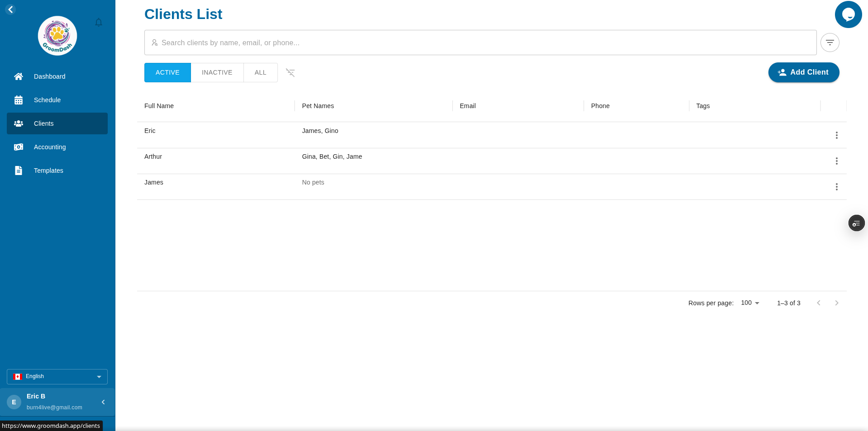Open client James's row
The width and height of the screenshot is (868, 431).
491,187
